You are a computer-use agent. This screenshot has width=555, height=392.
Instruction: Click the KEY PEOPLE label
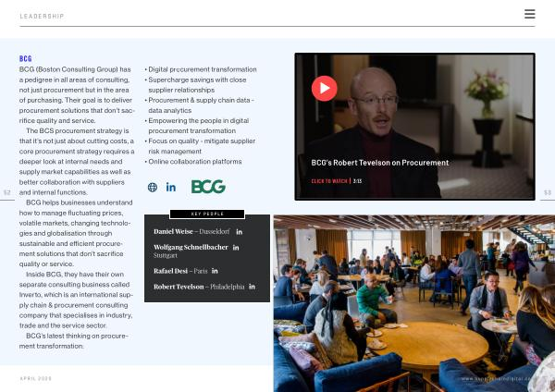tap(207, 214)
